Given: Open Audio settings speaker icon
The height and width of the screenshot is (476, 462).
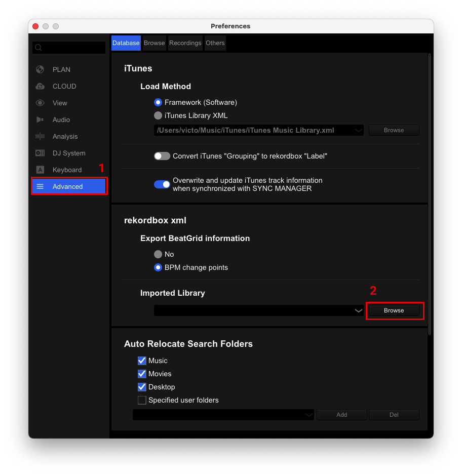Looking at the screenshot, I should tap(40, 120).
